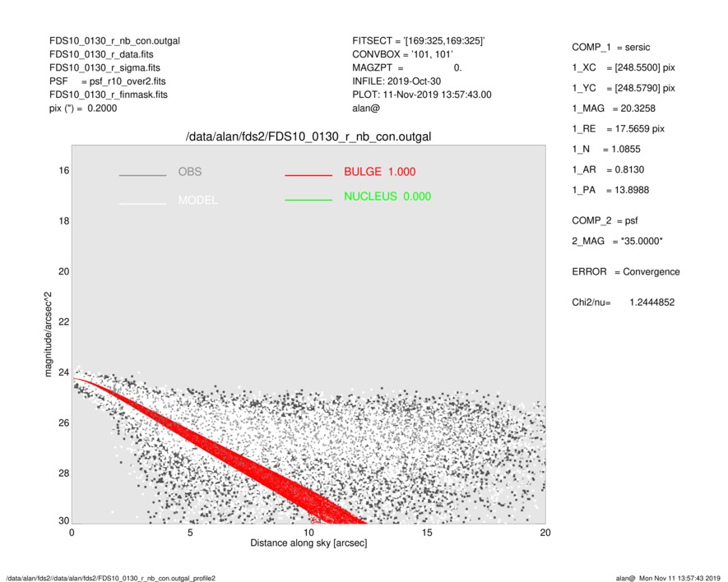The height and width of the screenshot is (582, 728).
Task: Select the FDS10_0130_r_sigma.fits filename
Action: [104, 67]
